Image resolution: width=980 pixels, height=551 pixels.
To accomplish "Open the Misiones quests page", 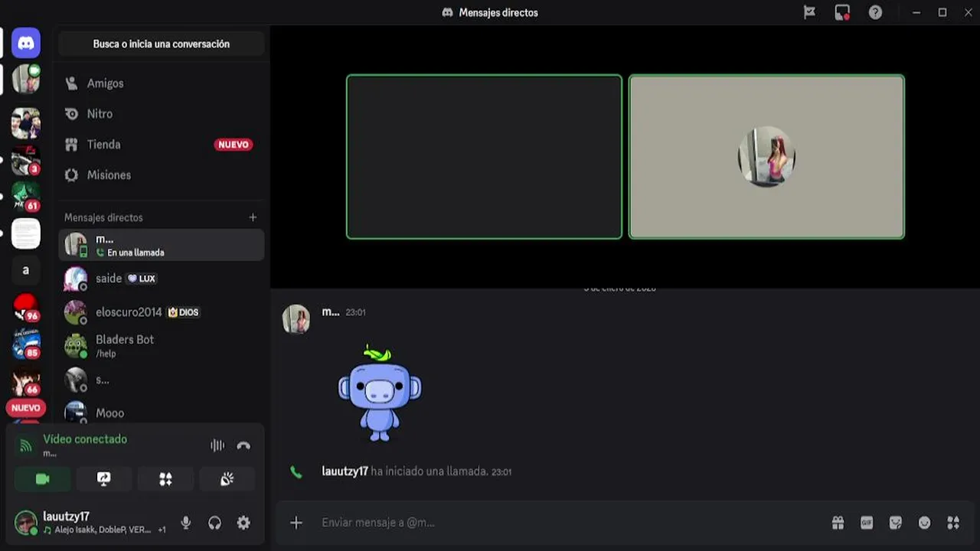I will (x=162, y=175).
